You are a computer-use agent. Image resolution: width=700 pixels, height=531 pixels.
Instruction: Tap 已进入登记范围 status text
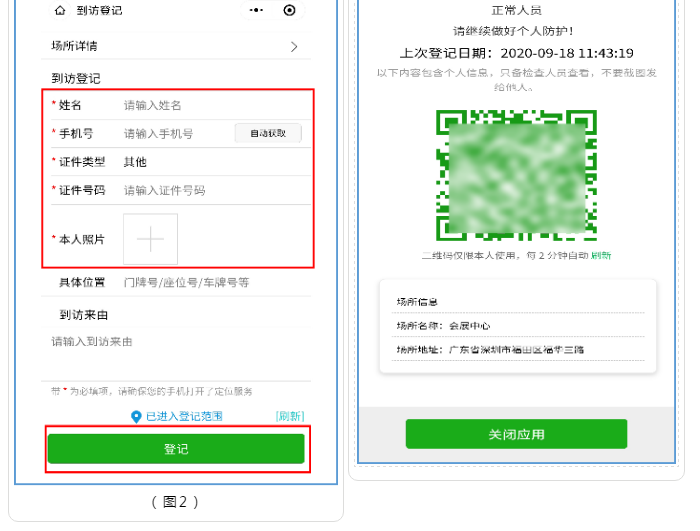pyautogui.click(x=184, y=416)
